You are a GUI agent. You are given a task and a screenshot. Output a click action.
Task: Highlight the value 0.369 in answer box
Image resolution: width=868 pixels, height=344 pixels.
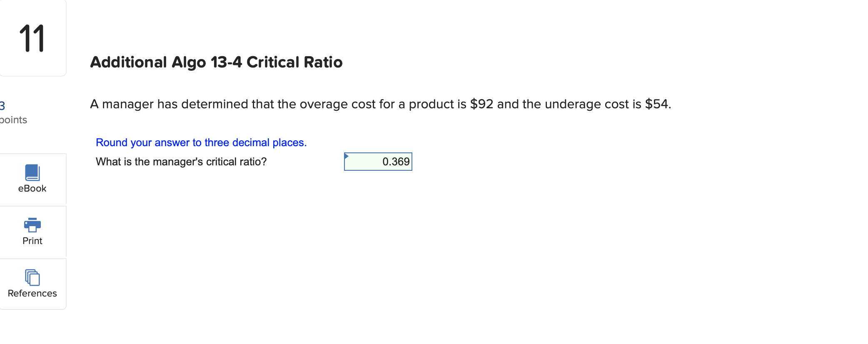[395, 162]
